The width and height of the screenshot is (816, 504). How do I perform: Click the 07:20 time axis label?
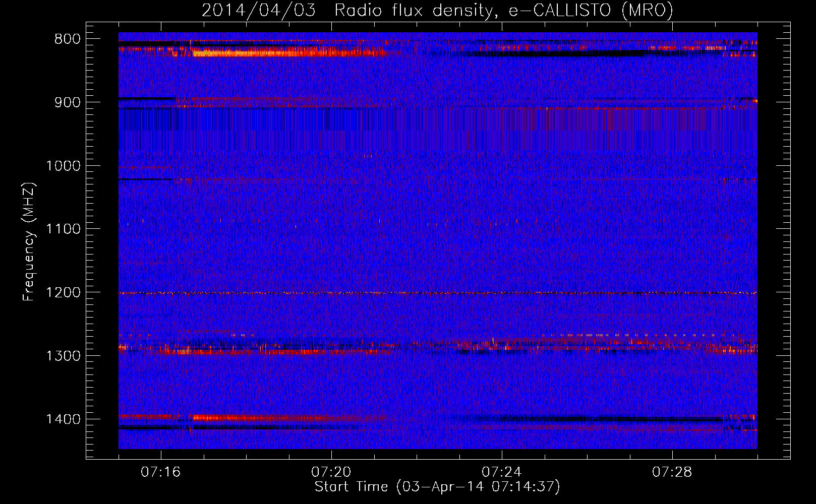[x=331, y=472]
